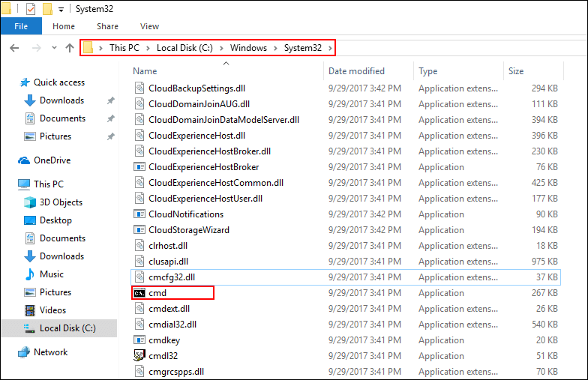Click the OneDrive cloud icon
The width and height of the screenshot is (588, 380).
pos(24,160)
